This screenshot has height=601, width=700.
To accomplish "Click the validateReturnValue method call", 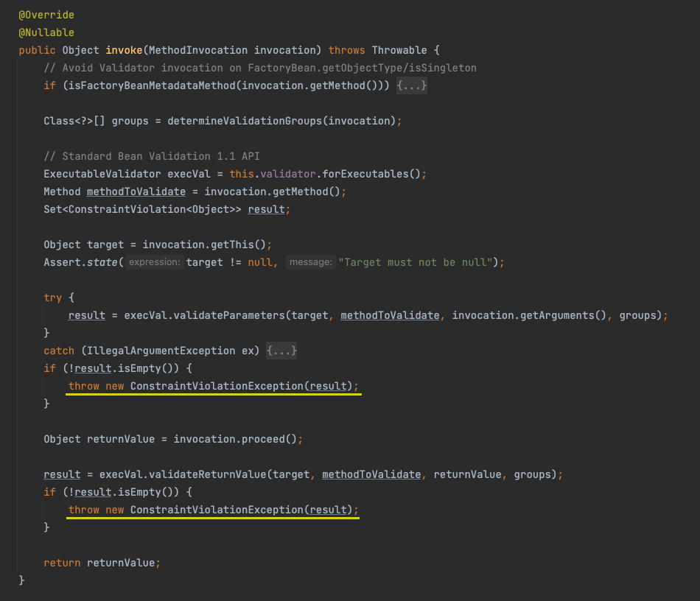I will tap(207, 475).
